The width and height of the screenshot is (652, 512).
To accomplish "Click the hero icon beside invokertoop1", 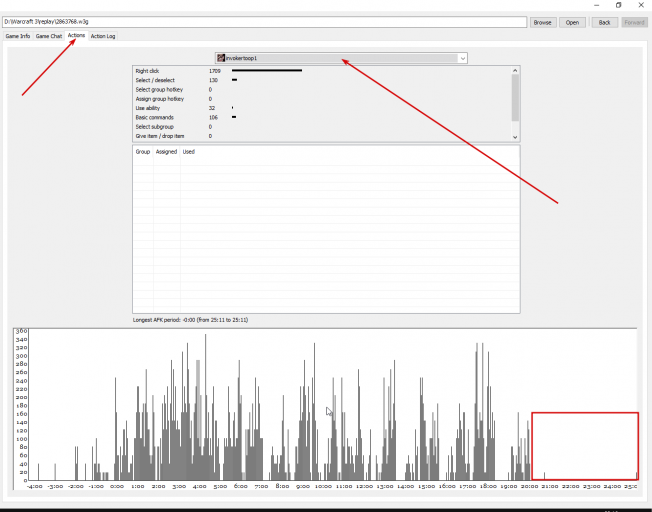I will click(x=221, y=58).
